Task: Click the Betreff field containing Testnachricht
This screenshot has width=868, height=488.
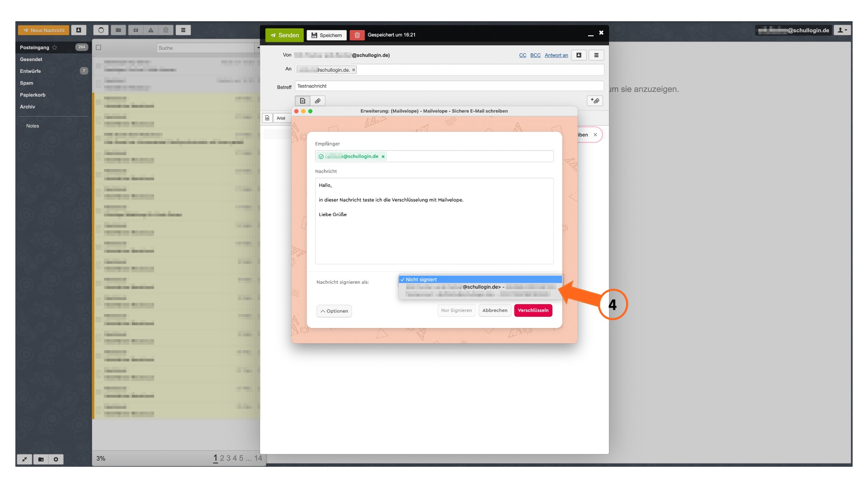Action: click(449, 86)
